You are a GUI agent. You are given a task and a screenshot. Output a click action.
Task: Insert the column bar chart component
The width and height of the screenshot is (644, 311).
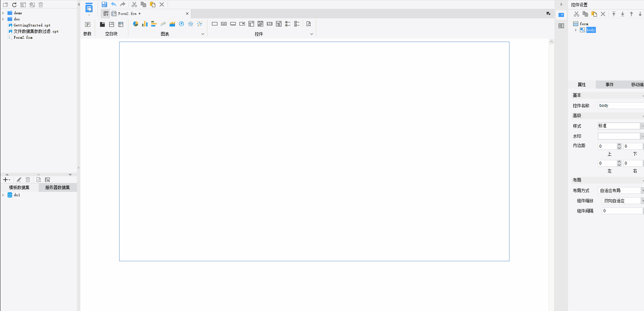(145, 24)
